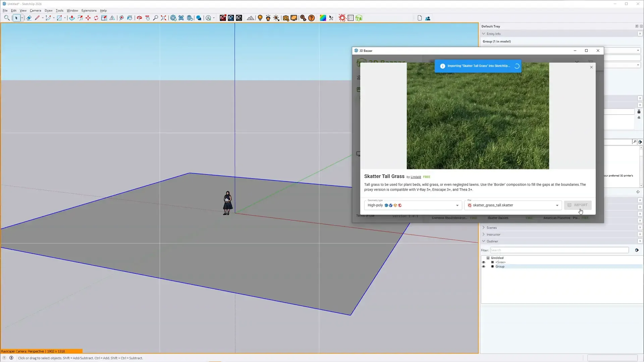Image resolution: width=644 pixels, height=362 pixels.
Task: Close the Outliner panel with its X
Action: tap(640, 241)
